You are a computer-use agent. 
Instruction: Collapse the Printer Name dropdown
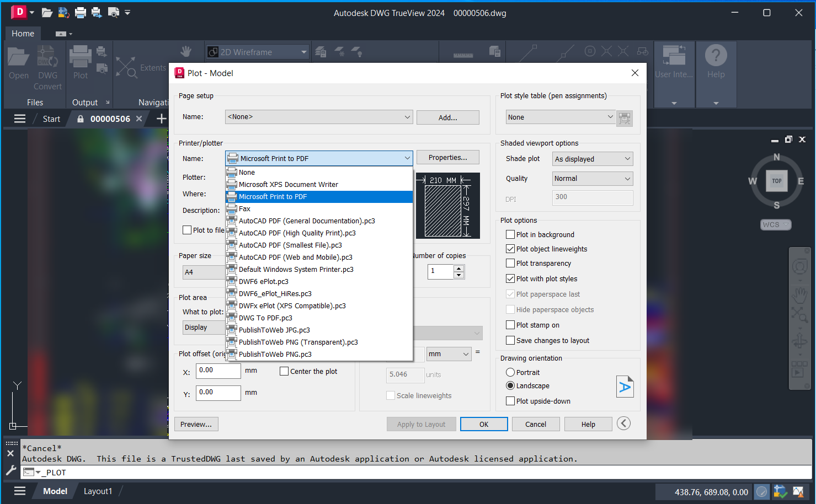coord(319,158)
